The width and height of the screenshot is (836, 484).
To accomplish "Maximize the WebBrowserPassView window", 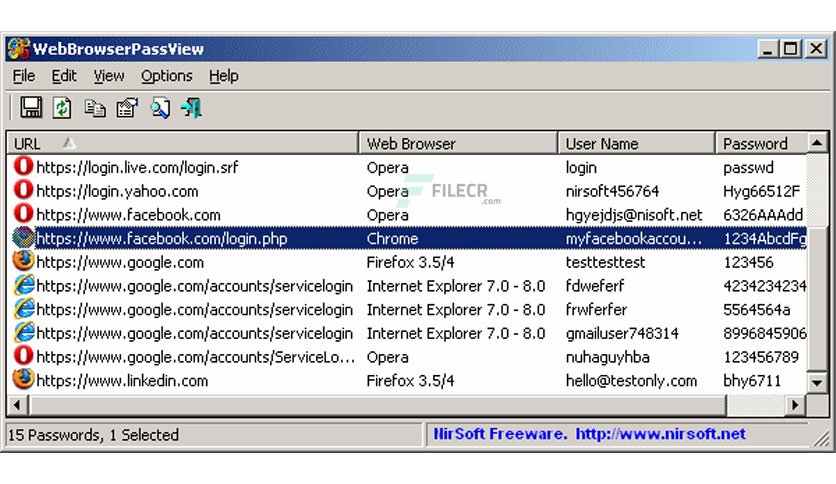I will point(790,48).
